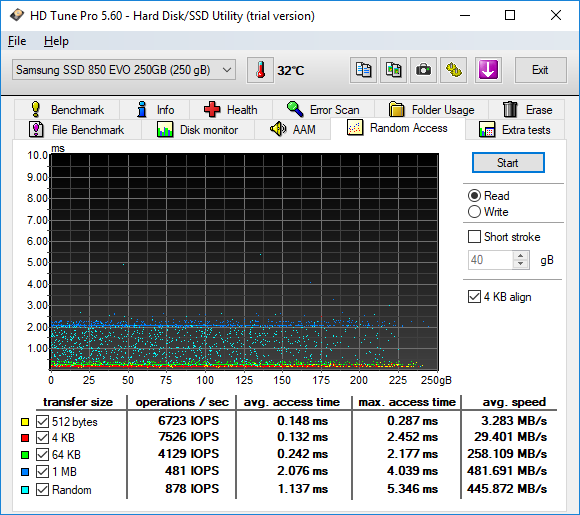580x515 pixels.
Task: Expand the Samsung SSD 850 EVO drive dropdown
Action: pos(124,70)
